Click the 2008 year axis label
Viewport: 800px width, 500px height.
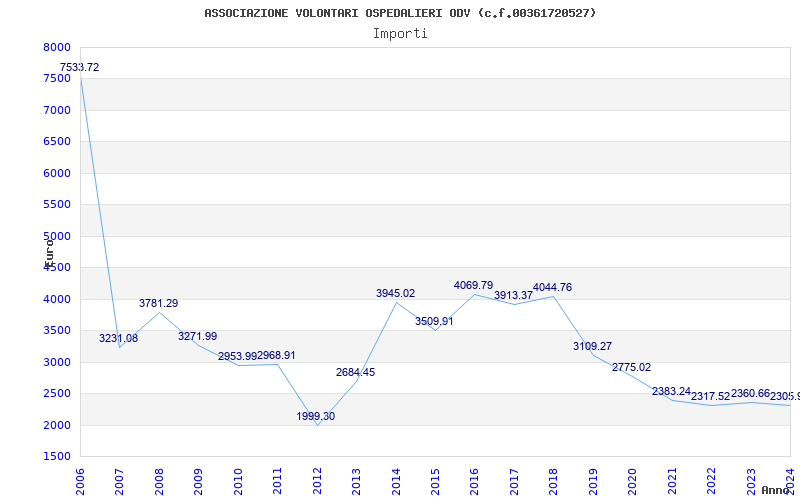coord(159,482)
